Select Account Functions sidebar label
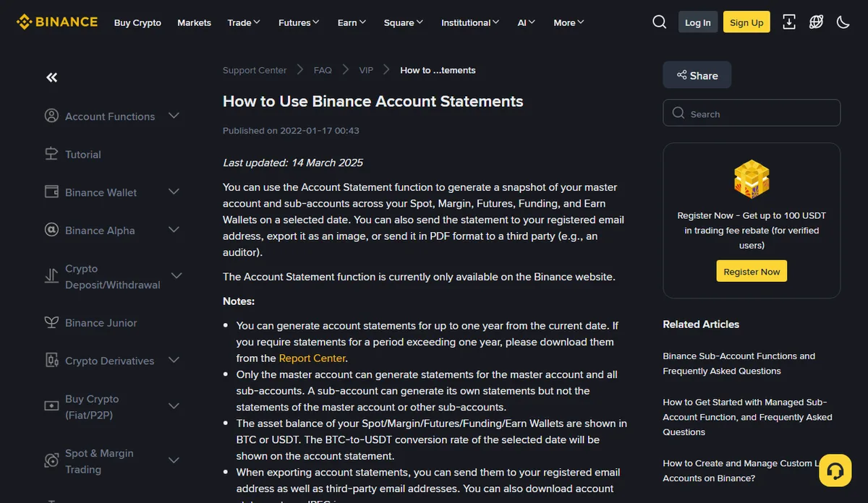Screen dimensions: 868x503 [110, 116]
